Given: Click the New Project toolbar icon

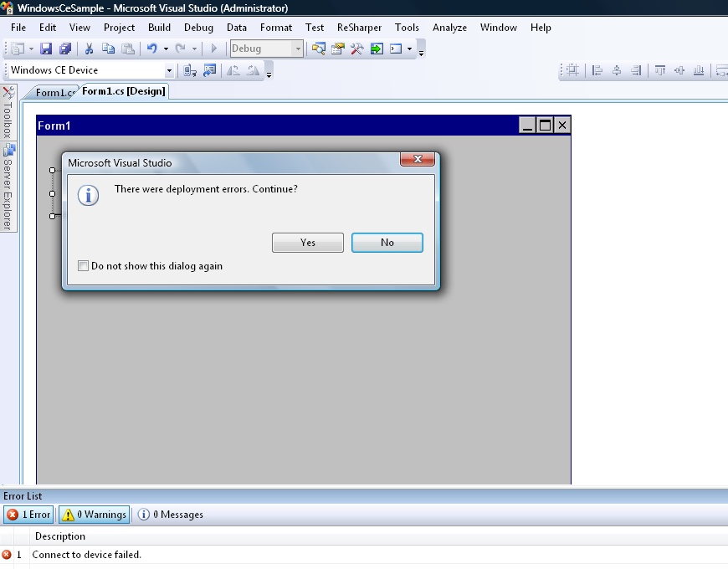Looking at the screenshot, I should tap(18, 49).
